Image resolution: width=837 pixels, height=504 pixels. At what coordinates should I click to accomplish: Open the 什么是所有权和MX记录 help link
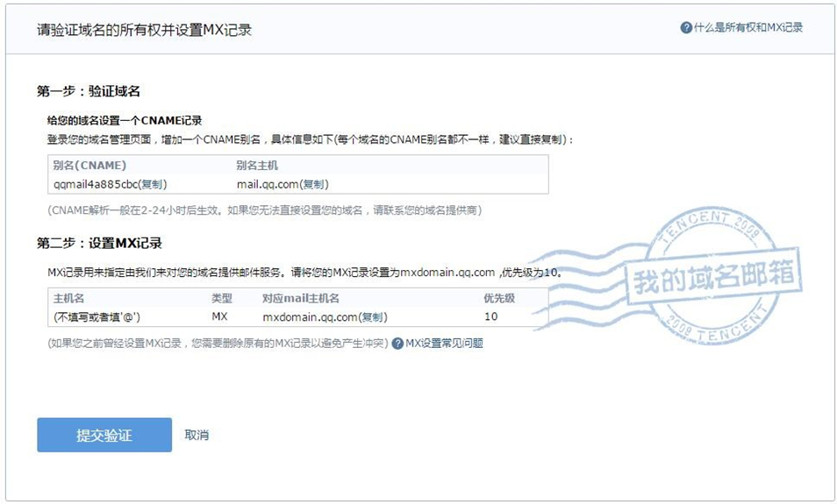[748, 28]
